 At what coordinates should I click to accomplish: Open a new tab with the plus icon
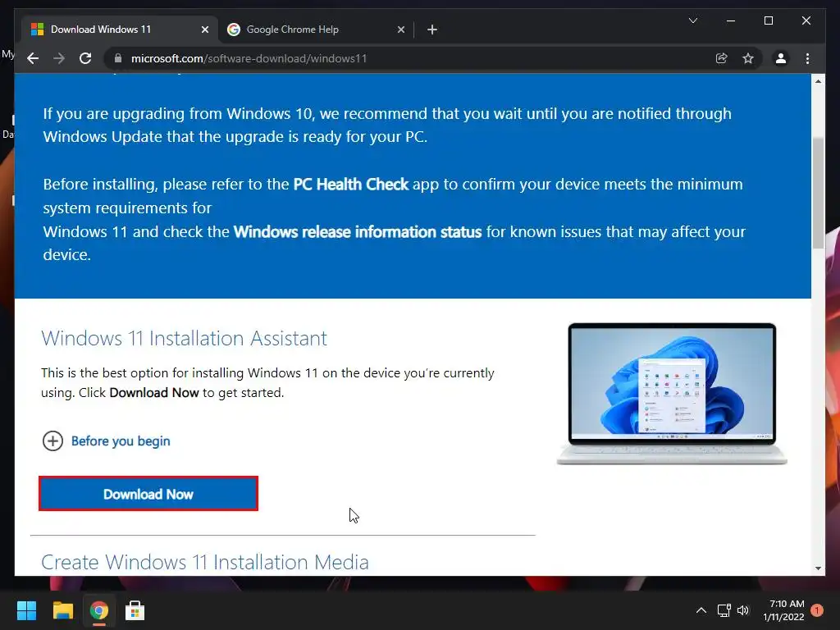(x=432, y=30)
